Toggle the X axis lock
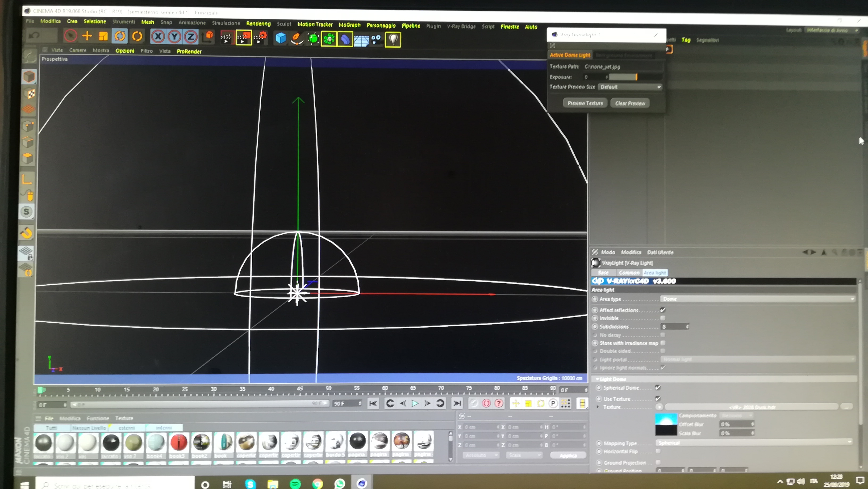Image resolution: width=868 pixels, height=489 pixels. click(x=158, y=37)
